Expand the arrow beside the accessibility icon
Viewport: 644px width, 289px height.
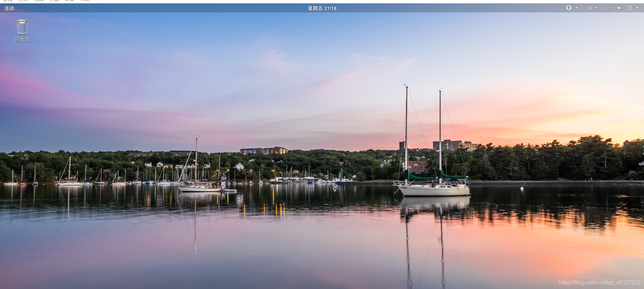(x=577, y=8)
